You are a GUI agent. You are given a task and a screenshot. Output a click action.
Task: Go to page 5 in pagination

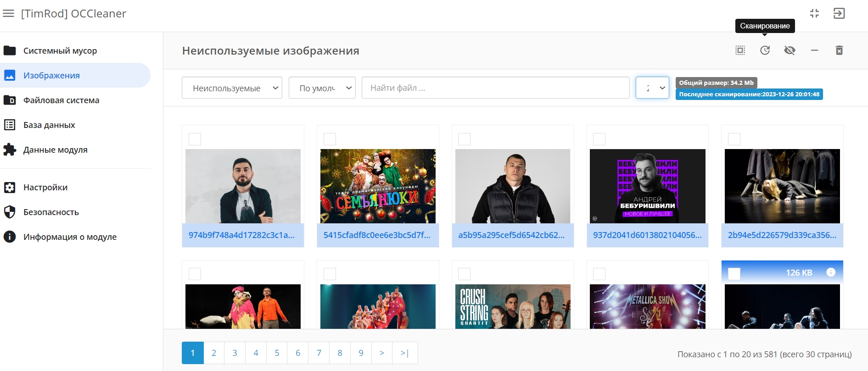pos(277,353)
